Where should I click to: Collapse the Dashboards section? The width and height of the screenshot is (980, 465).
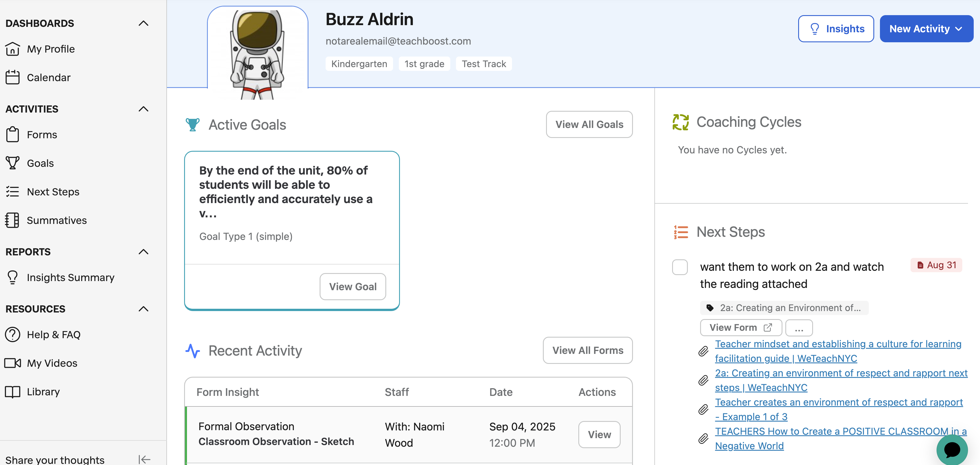(144, 23)
